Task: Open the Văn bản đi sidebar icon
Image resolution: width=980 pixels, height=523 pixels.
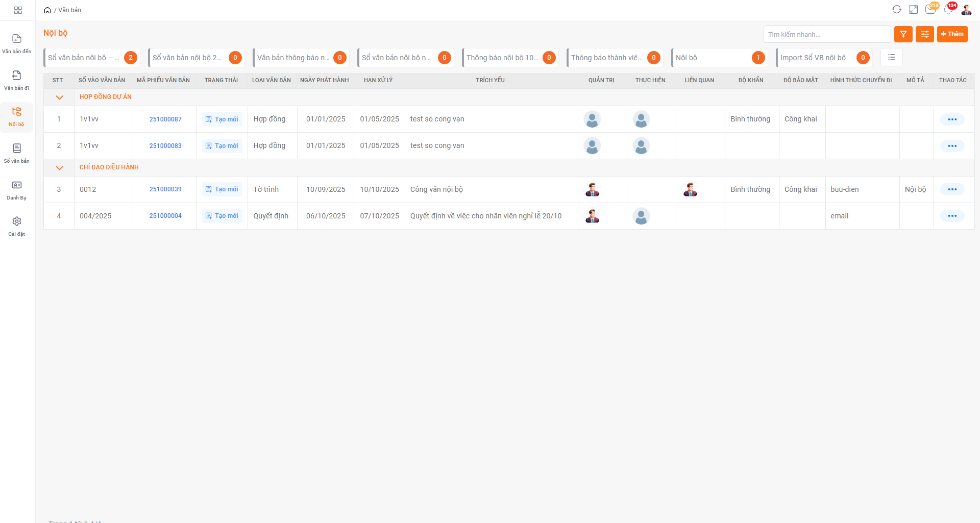Action: coord(17,76)
